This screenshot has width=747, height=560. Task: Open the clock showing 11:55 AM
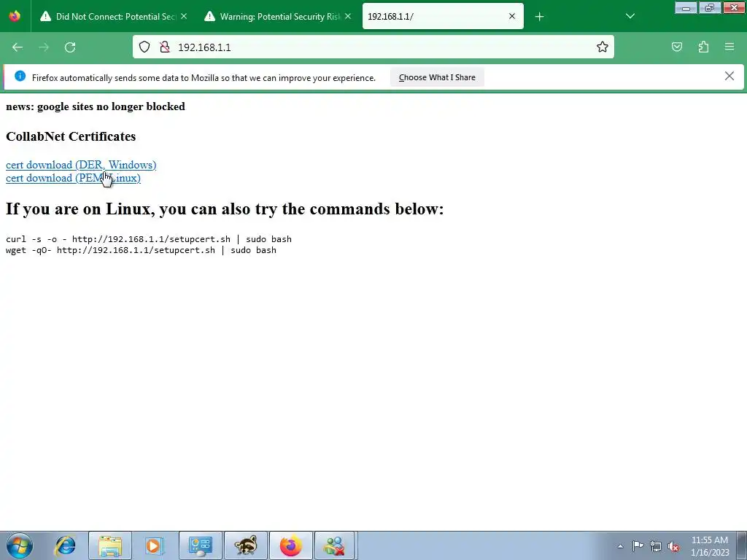710,546
